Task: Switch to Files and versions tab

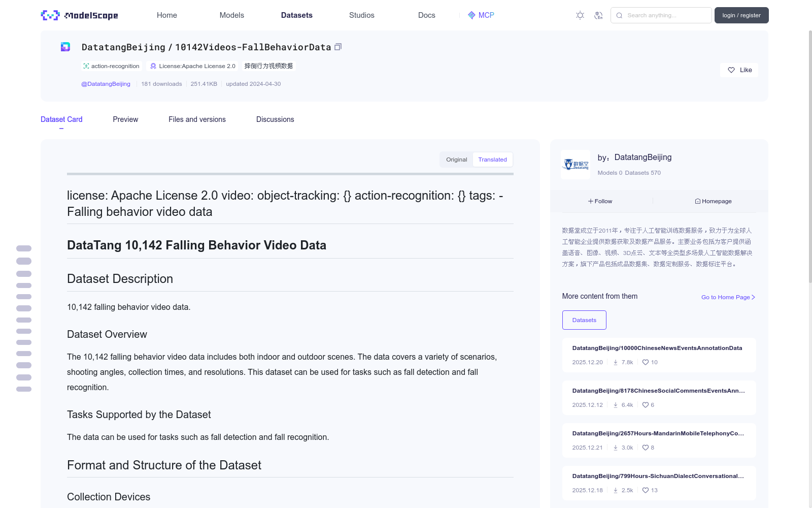Action: click(x=197, y=119)
